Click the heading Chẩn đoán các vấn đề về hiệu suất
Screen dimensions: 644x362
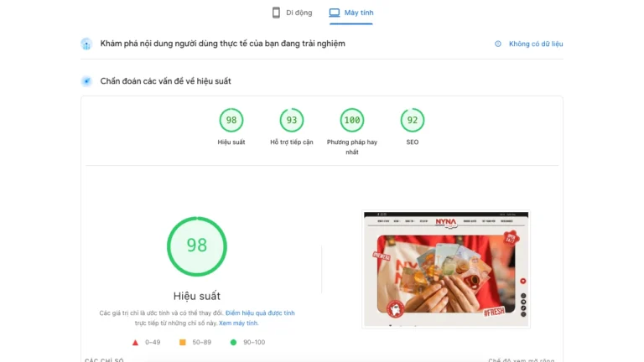[165, 81]
